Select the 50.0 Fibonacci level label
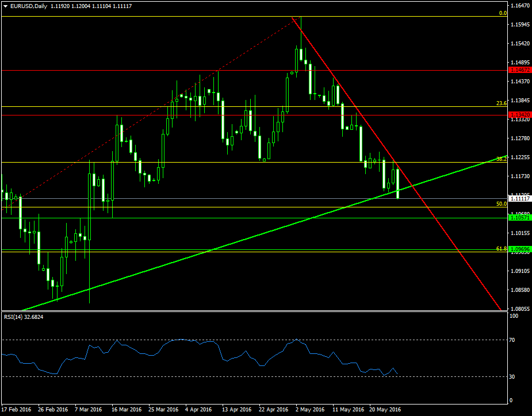 [501, 204]
